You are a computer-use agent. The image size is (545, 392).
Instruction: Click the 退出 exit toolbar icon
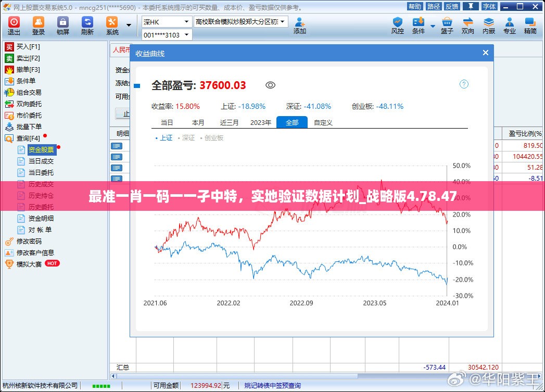coord(14,25)
